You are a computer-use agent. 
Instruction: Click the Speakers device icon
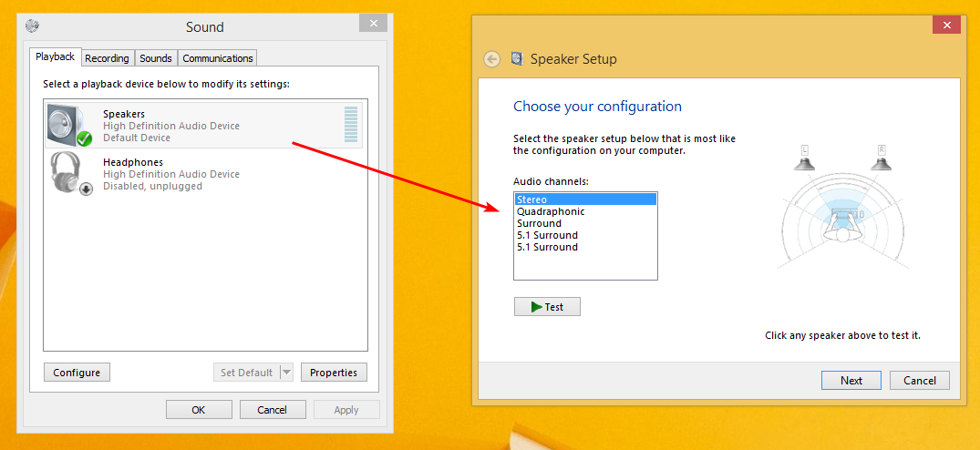pos(70,126)
